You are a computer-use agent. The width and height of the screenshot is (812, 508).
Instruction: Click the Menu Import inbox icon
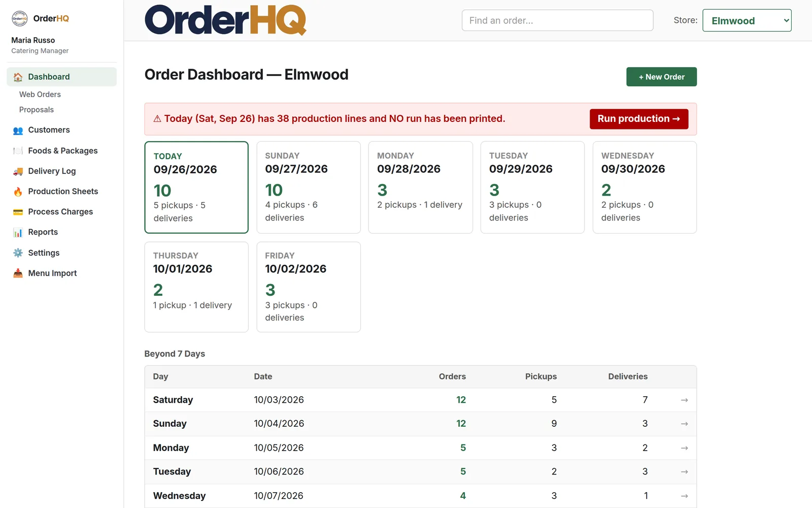[x=18, y=273]
